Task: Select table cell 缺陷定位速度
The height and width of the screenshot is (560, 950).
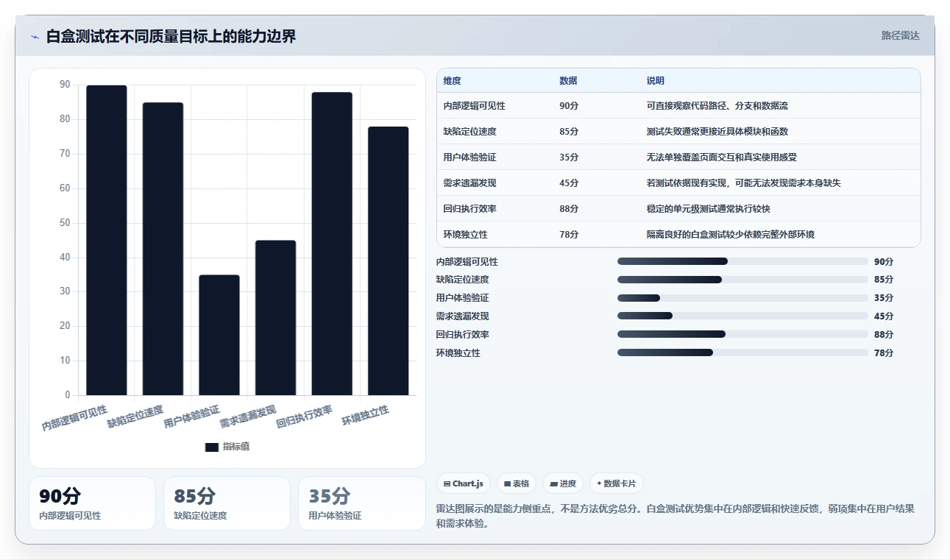Action: 469,132
